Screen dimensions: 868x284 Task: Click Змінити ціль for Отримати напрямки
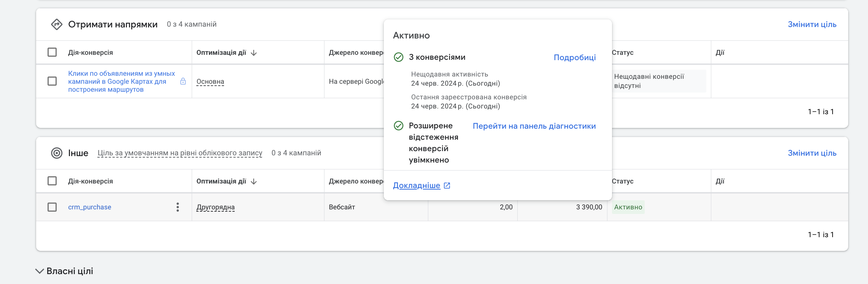pos(812,24)
